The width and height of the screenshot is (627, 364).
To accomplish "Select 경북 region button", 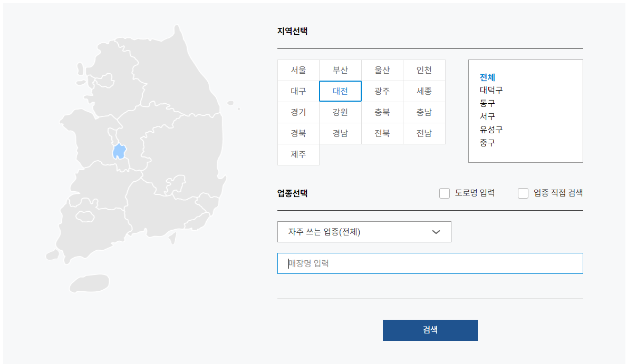I will [x=298, y=133].
